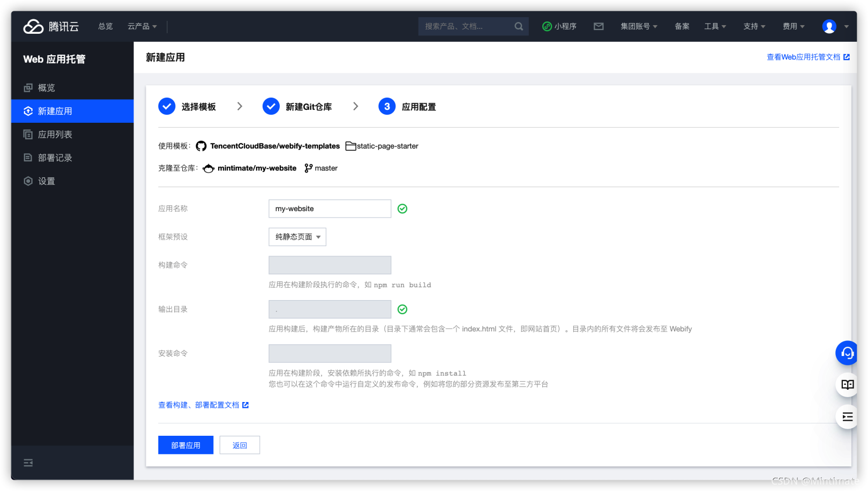Expand the 工具 dropdown menu
The height and width of the screenshot is (491, 868).
(x=715, y=26)
